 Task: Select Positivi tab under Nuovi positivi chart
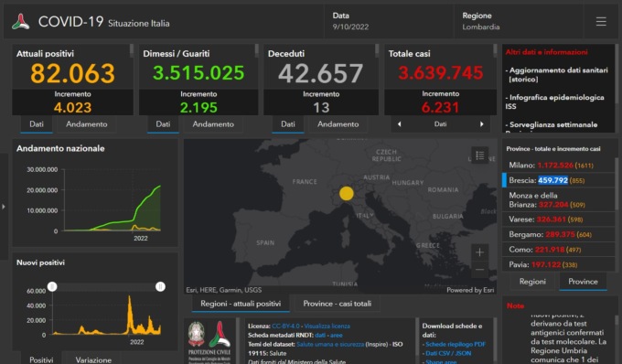41,360
